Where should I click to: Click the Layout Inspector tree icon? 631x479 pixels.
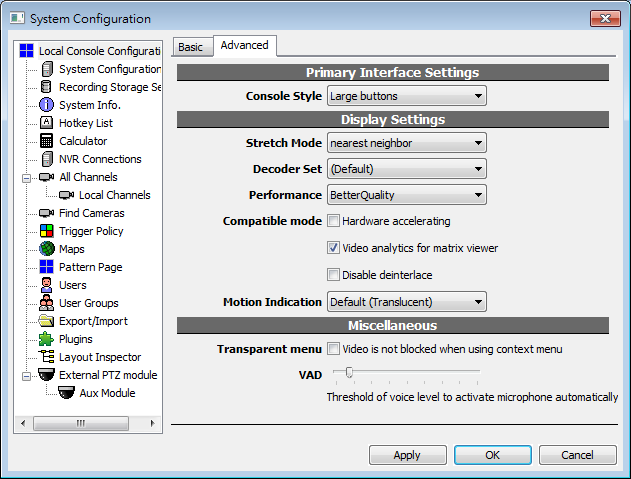pyautogui.click(x=47, y=357)
